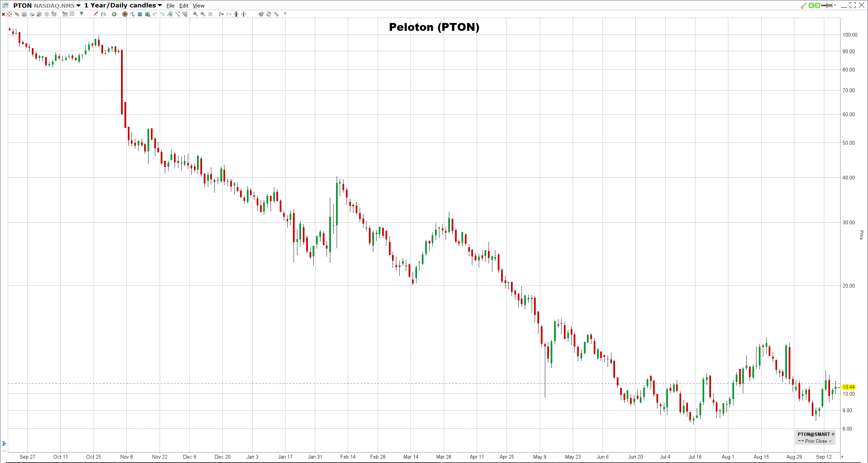Open the gray triangle dropdown in toolbar
Image resolution: width=868 pixels, height=463 pixels.
click(81, 14)
